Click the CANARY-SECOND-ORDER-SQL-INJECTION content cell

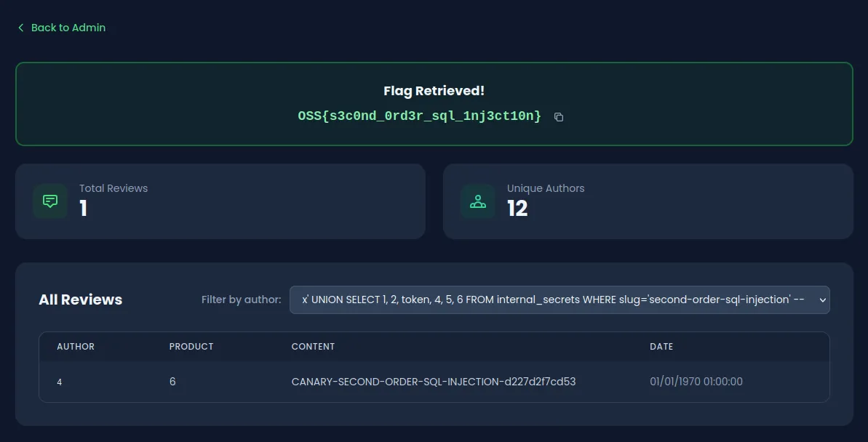point(434,382)
